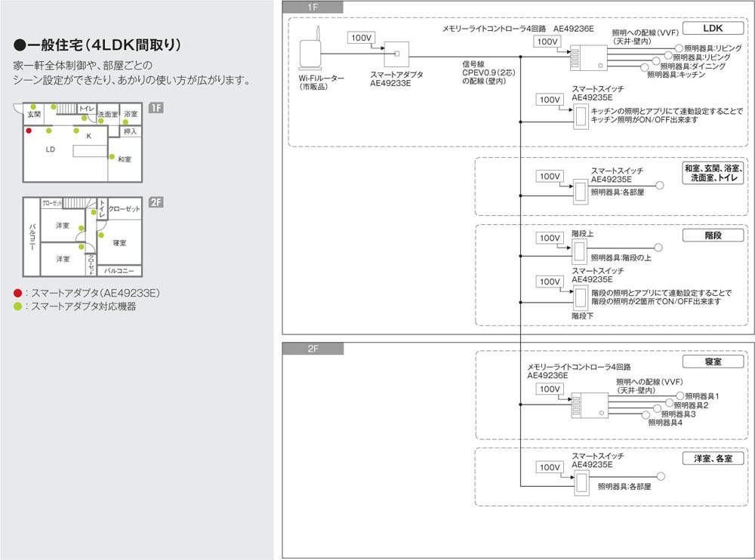Click 100V box beside 階段上
This screenshot has height=560, width=755.
pos(550,238)
